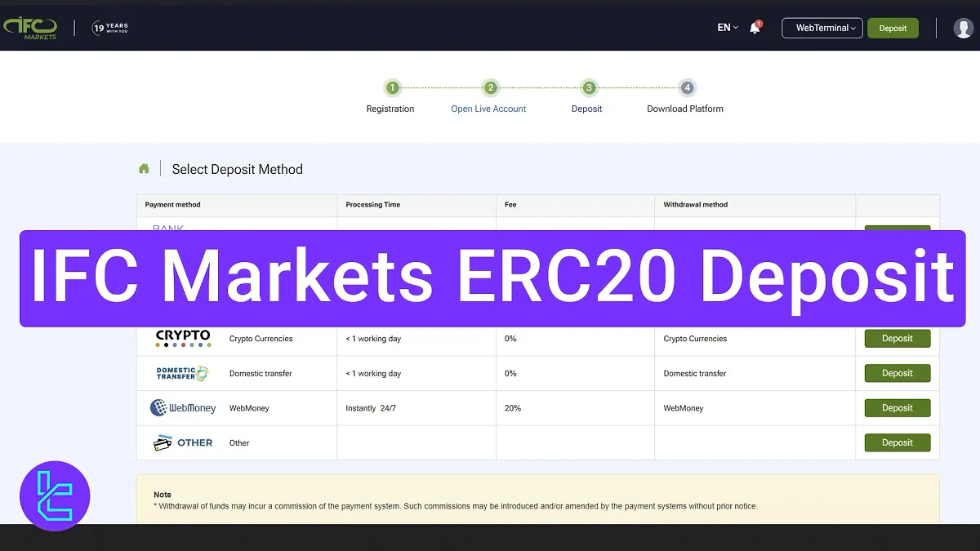
Task: Click the Payment method column header
Action: coord(172,205)
